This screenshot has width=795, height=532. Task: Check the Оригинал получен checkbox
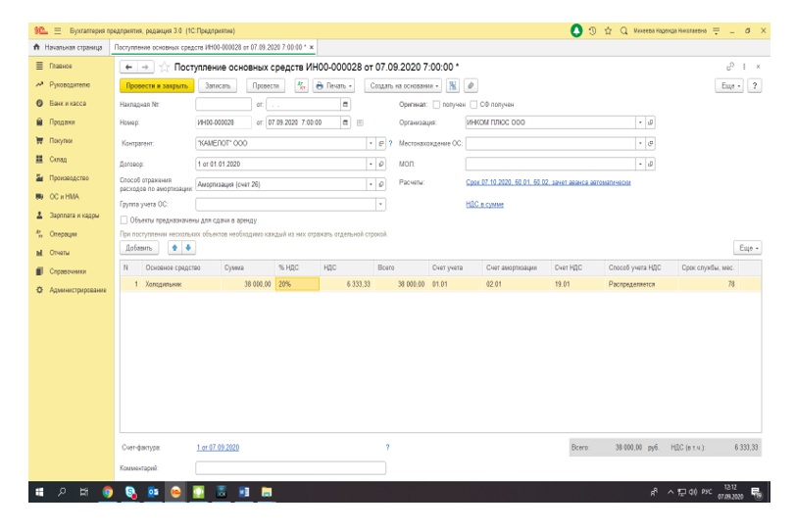point(437,104)
